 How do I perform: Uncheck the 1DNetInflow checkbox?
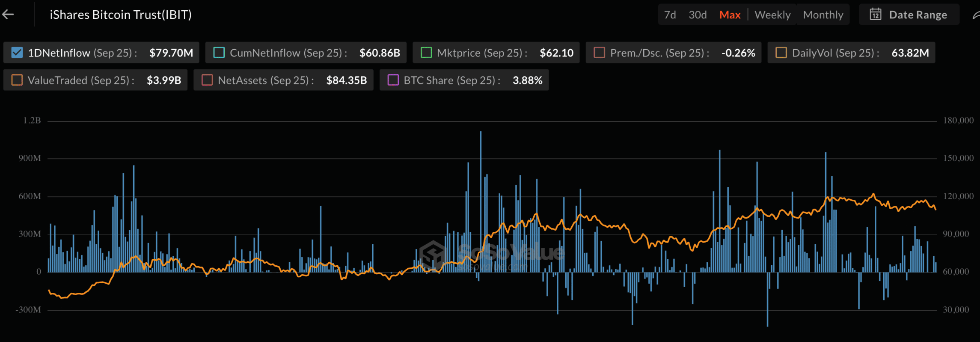tap(17, 53)
